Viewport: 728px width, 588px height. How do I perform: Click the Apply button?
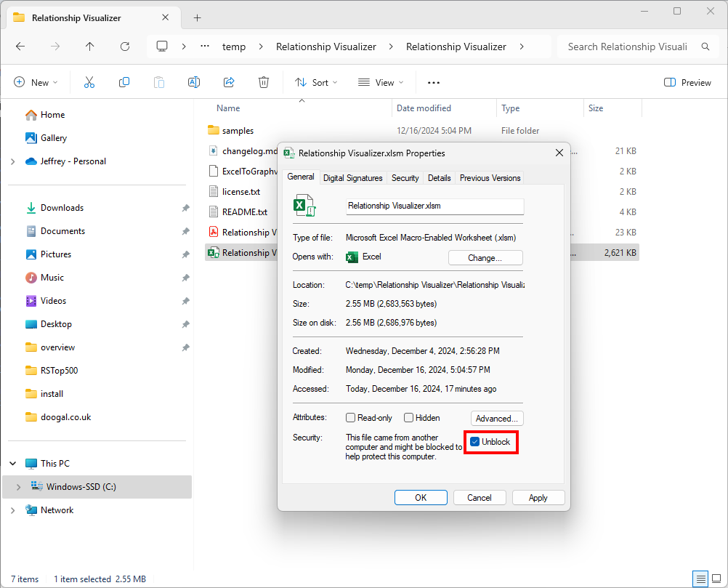(x=538, y=498)
